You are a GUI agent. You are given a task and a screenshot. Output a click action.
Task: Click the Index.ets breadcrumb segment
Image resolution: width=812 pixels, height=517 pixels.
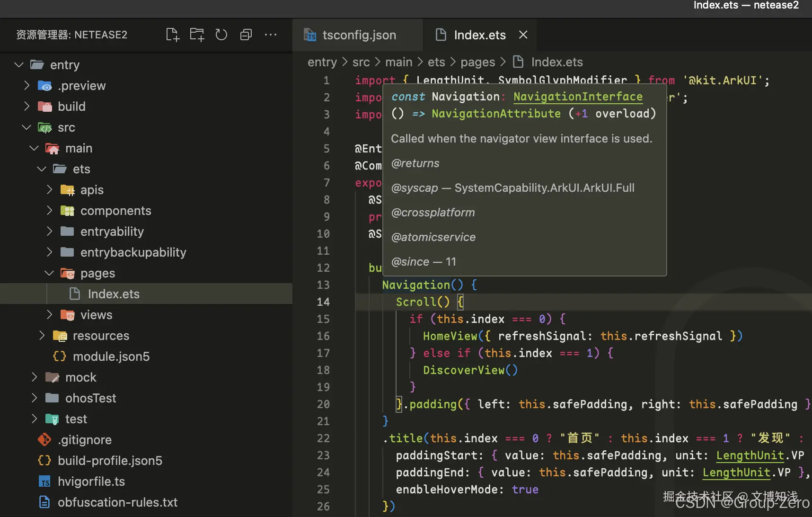[x=557, y=62]
